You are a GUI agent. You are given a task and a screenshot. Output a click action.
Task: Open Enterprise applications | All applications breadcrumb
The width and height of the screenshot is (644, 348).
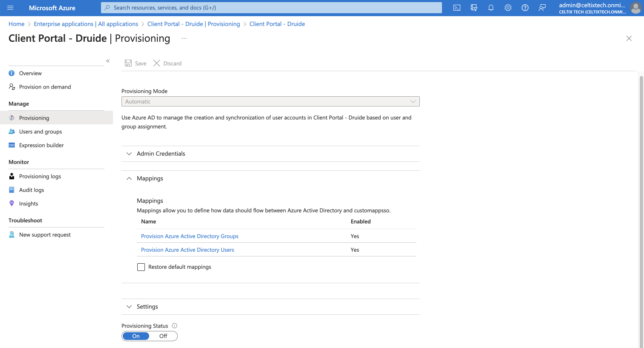(x=86, y=24)
